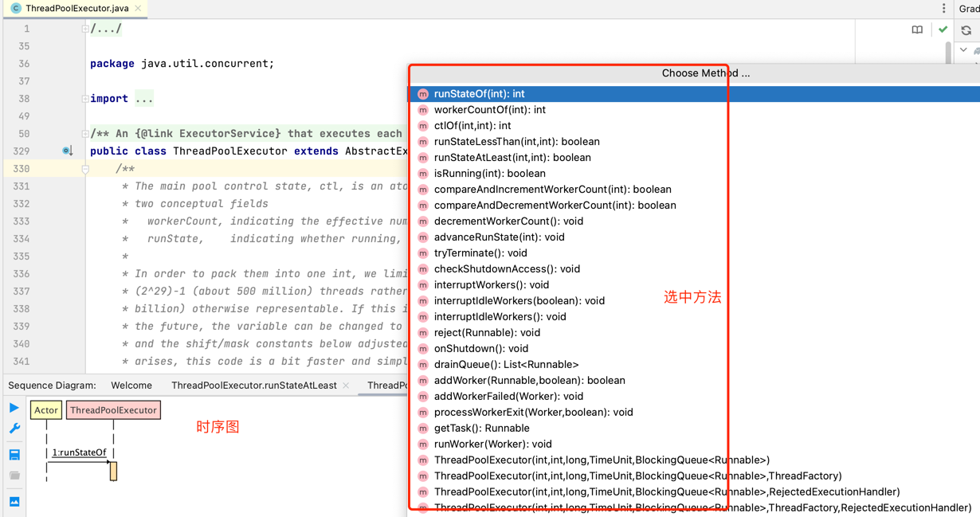The height and width of the screenshot is (517, 980).
Task: Choose constructor ending BlockingQueue<Runnable>,RejectedExecutionHandler)
Action: click(694, 492)
